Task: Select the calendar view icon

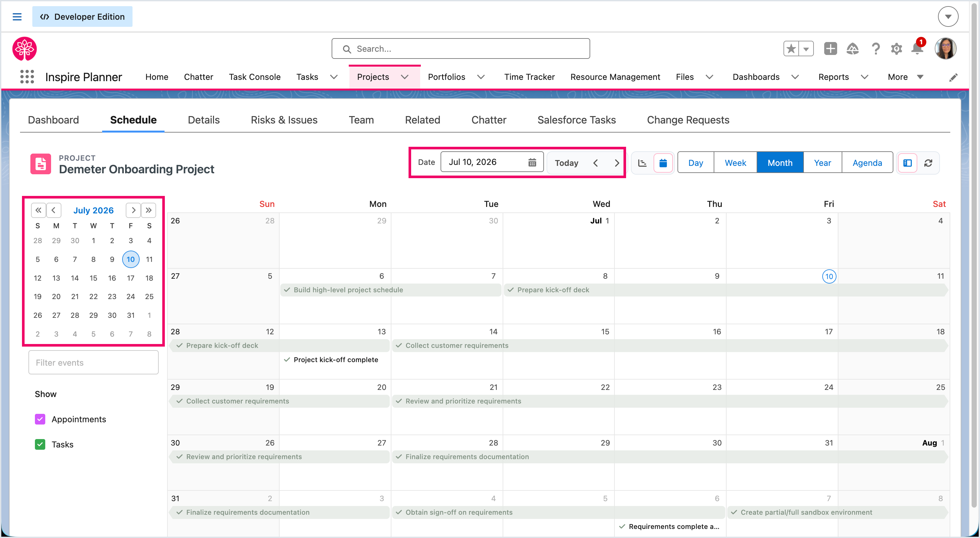Action: click(663, 163)
